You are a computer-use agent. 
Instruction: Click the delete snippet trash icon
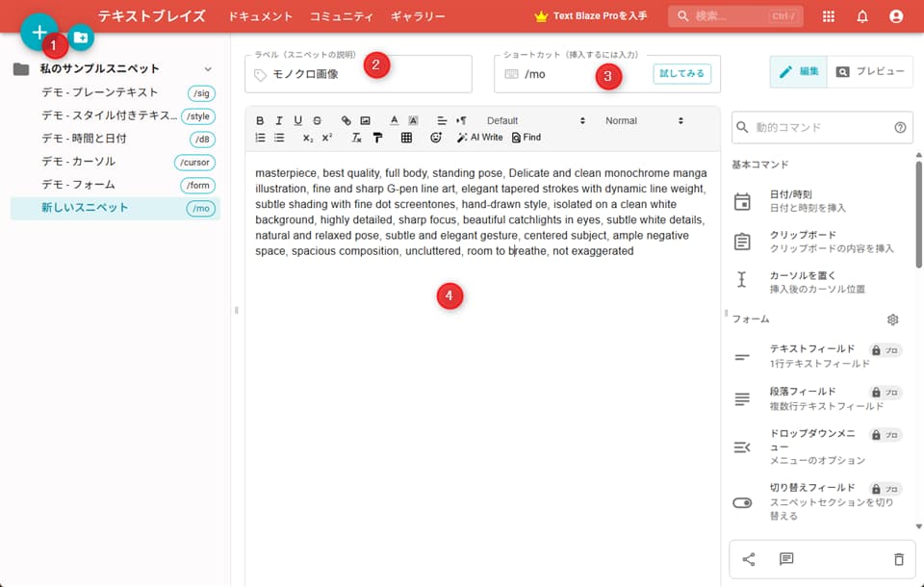[899, 559]
